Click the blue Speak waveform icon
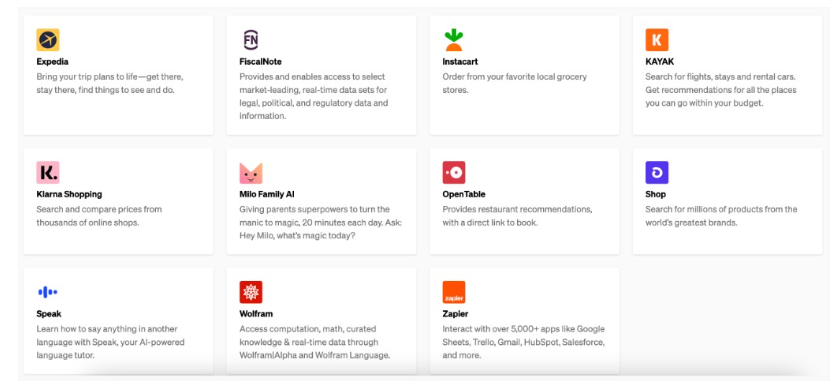The image size is (836, 381). click(x=48, y=292)
